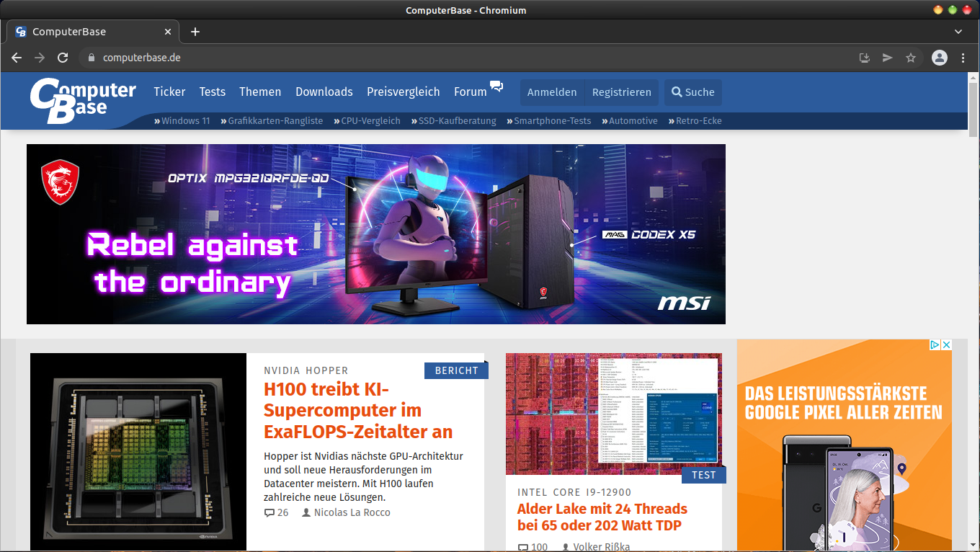
Task: Open the Downloads menu item
Action: 324,92
